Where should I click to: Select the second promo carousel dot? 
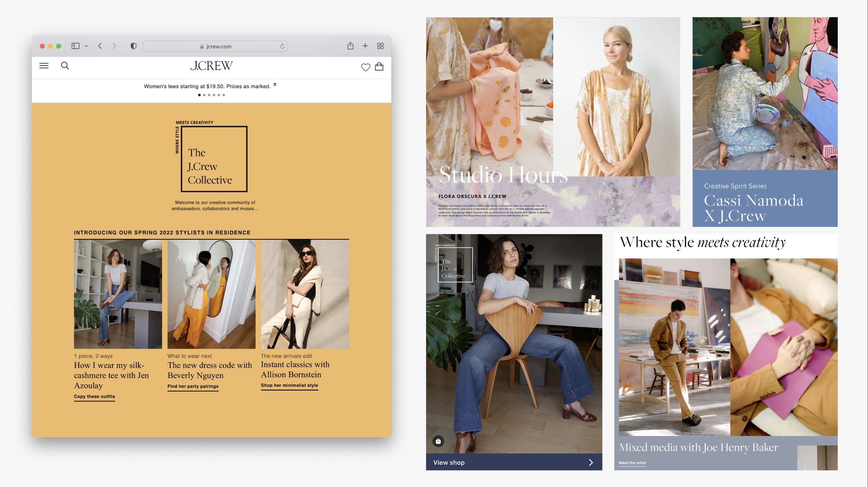[x=204, y=95]
